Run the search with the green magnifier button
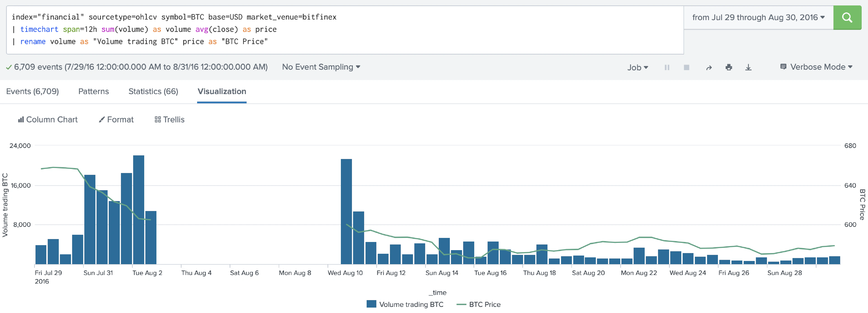The height and width of the screenshot is (313, 868). coord(847,18)
